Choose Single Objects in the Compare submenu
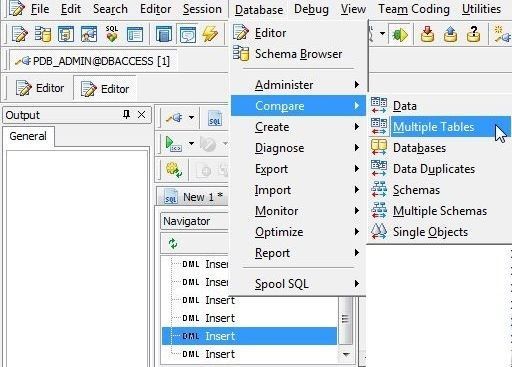The image size is (512, 367). 440,232
